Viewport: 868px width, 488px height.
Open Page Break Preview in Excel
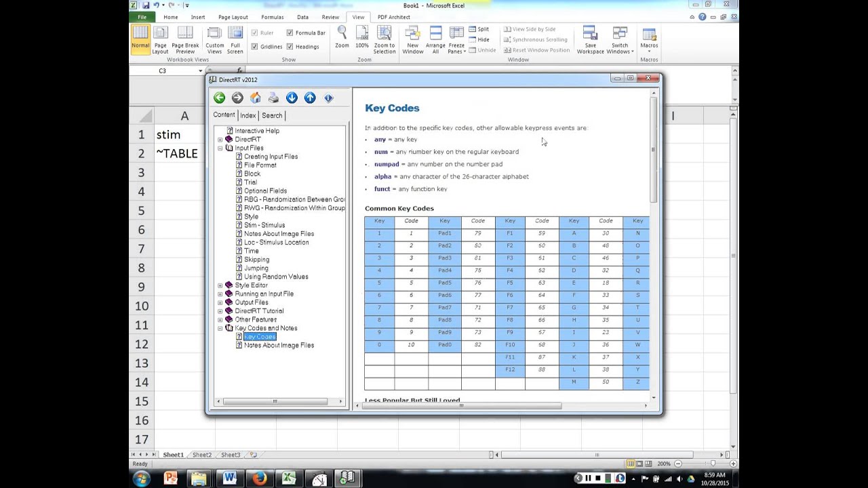[185, 40]
